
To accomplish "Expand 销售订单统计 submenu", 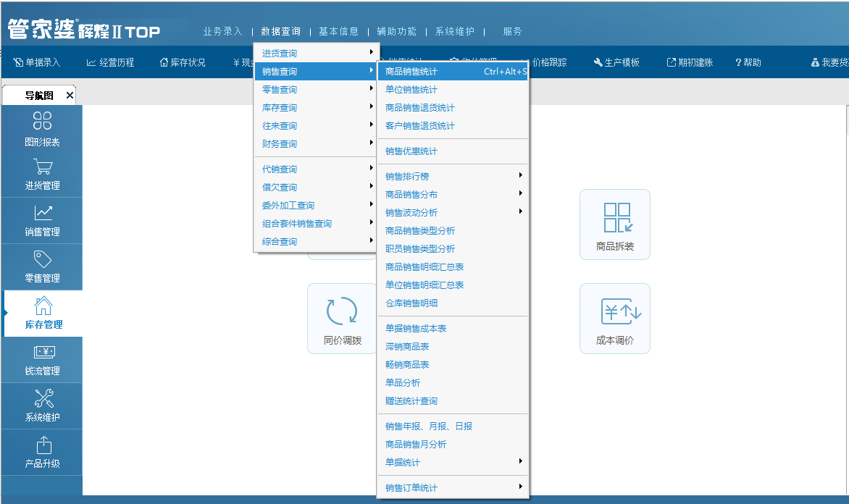I will [453, 488].
